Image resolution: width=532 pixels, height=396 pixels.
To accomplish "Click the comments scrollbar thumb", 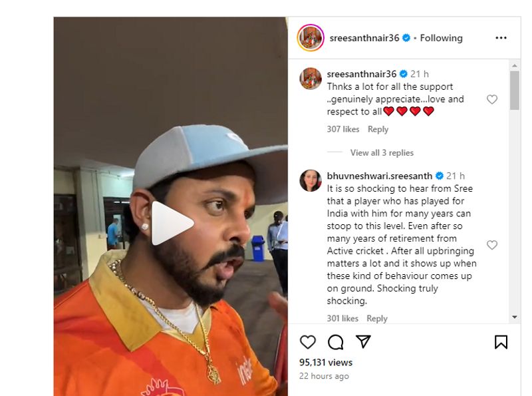I will 514,91.
